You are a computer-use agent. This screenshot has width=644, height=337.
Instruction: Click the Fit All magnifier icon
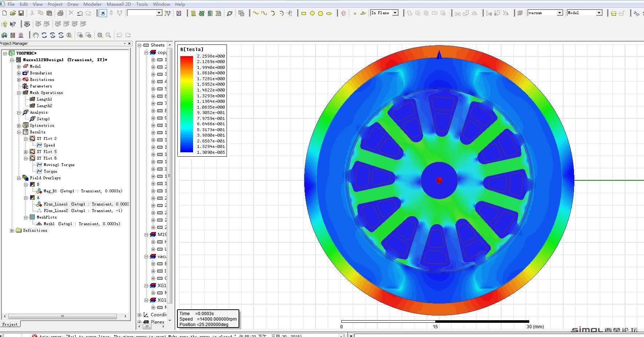(100, 35)
